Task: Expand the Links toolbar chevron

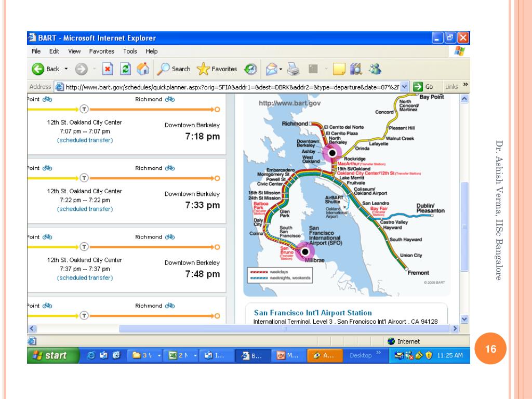Action: 465,84
